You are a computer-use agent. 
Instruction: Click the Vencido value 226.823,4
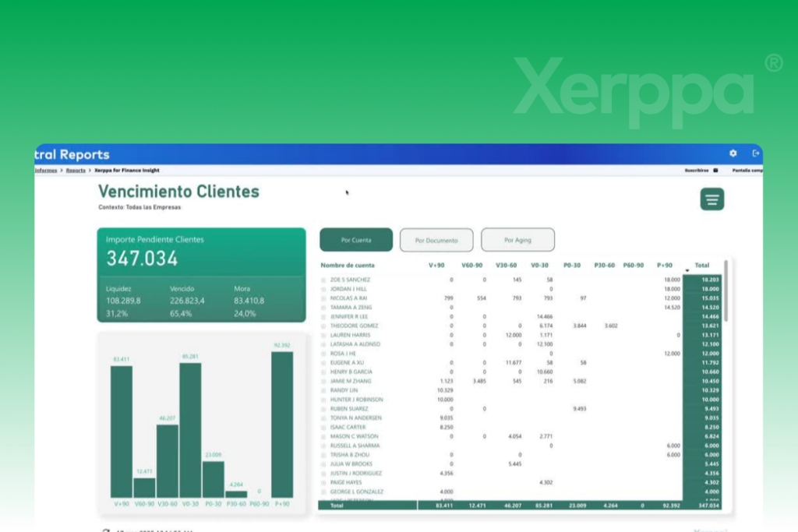coord(187,301)
